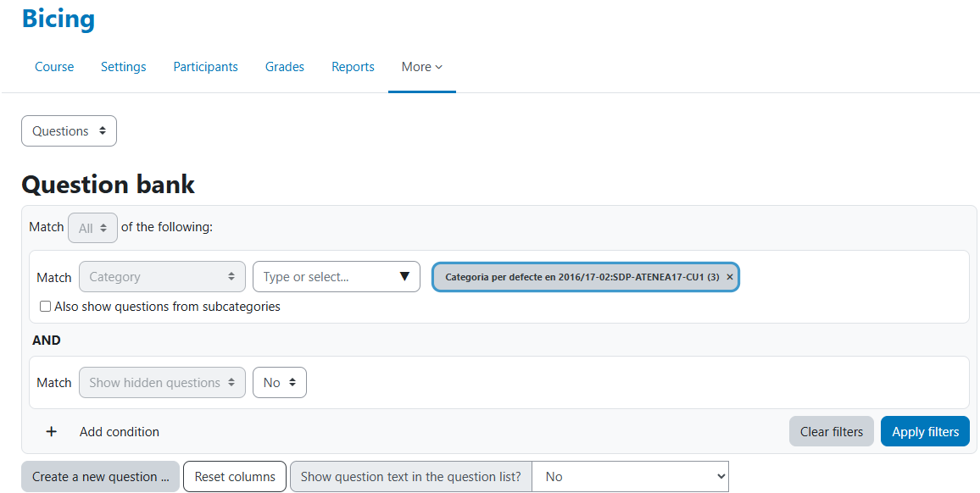
Task: Switch to the Settings tab
Action: [123, 67]
